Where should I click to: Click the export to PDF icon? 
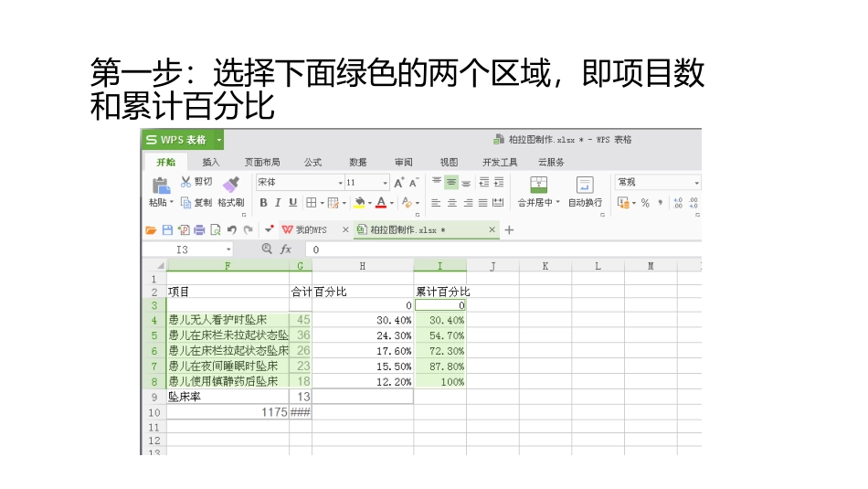tap(184, 229)
